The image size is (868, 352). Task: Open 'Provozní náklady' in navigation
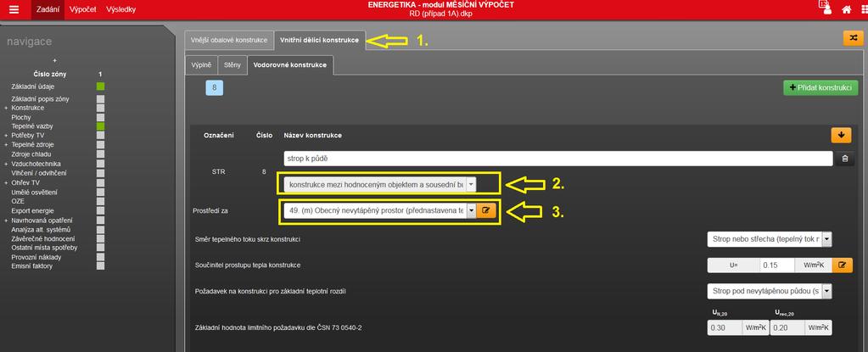click(36, 257)
